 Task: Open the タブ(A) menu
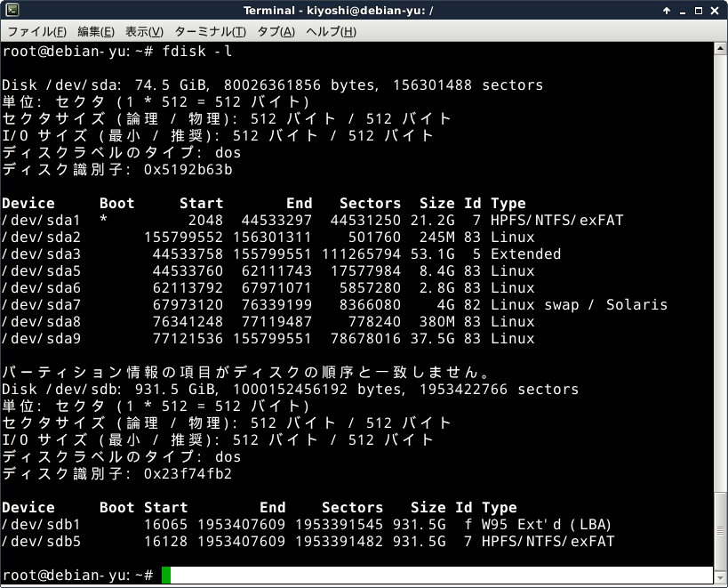click(x=276, y=31)
